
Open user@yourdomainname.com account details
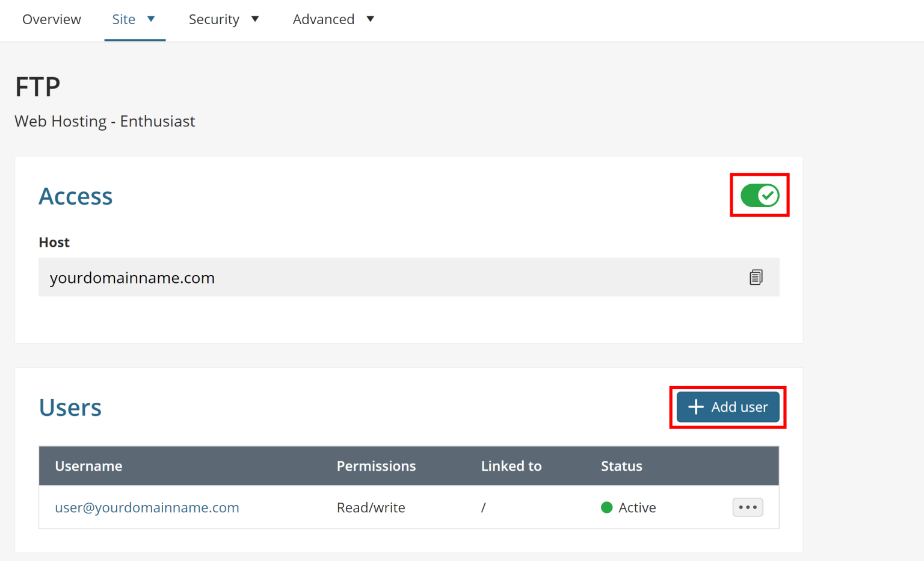click(x=147, y=507)
